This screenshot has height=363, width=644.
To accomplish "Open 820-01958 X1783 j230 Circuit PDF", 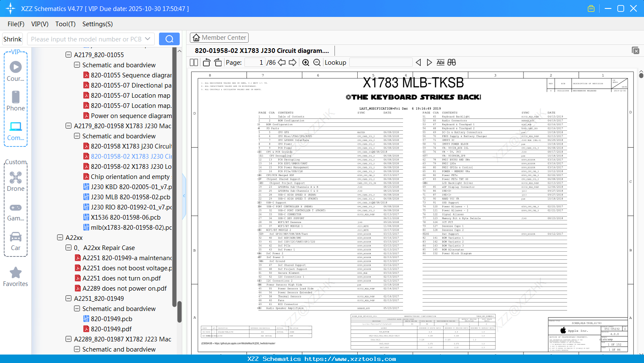I will click(127, 146).
